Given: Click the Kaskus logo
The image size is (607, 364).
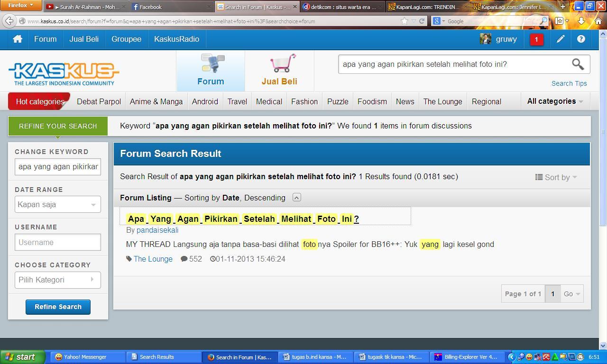Looking at the screenshot, I should pyautogui.click(x=64, y=74).
